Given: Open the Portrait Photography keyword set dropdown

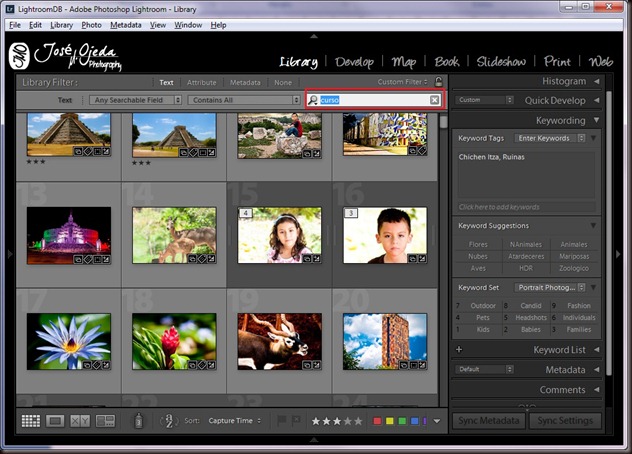Looking at the screenshot, I should [x=549, y=287].
